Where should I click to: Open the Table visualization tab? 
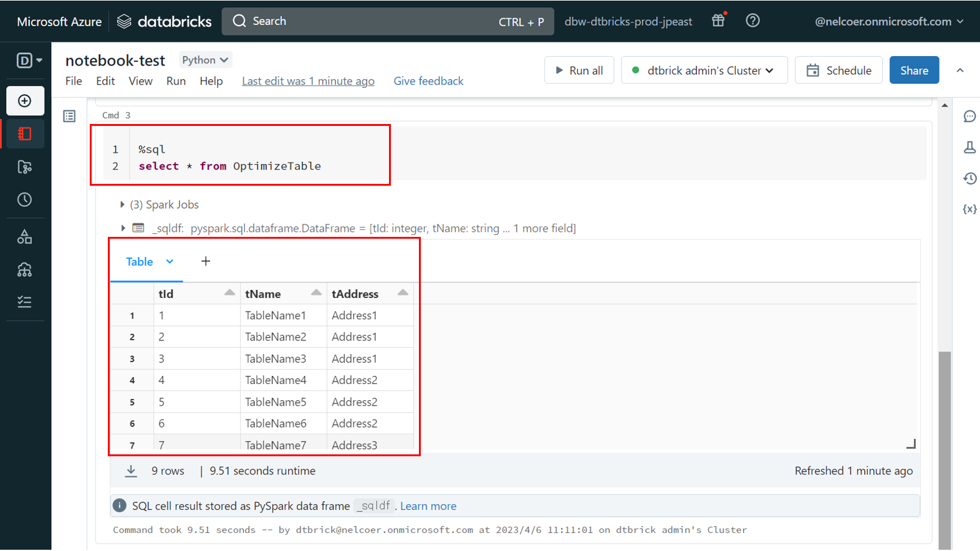(x=140, y=262)
